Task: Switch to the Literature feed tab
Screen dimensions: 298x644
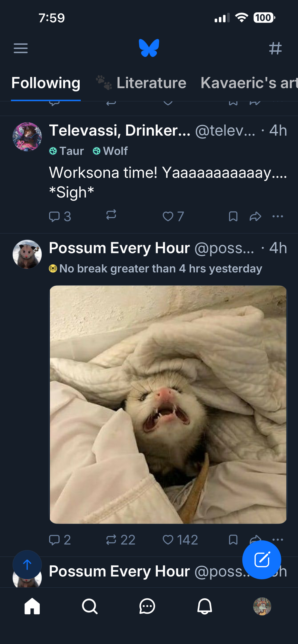Action: [x=151, y=83]
